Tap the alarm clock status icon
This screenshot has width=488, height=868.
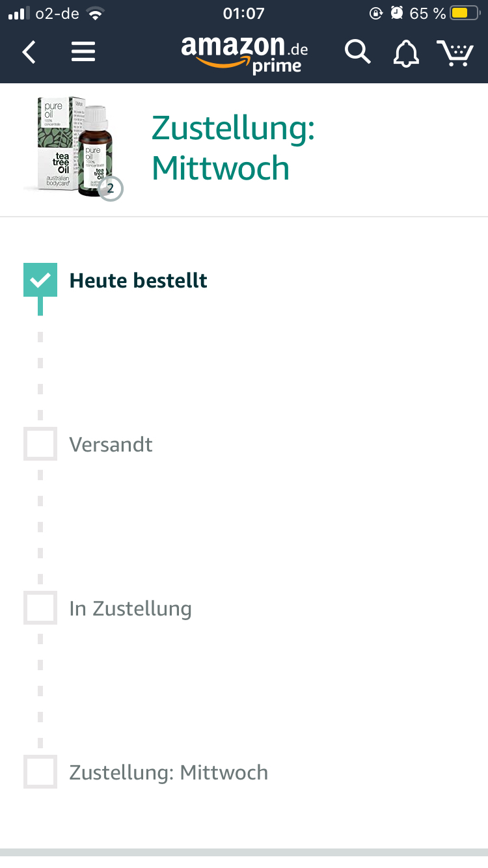tap(396, 13)
